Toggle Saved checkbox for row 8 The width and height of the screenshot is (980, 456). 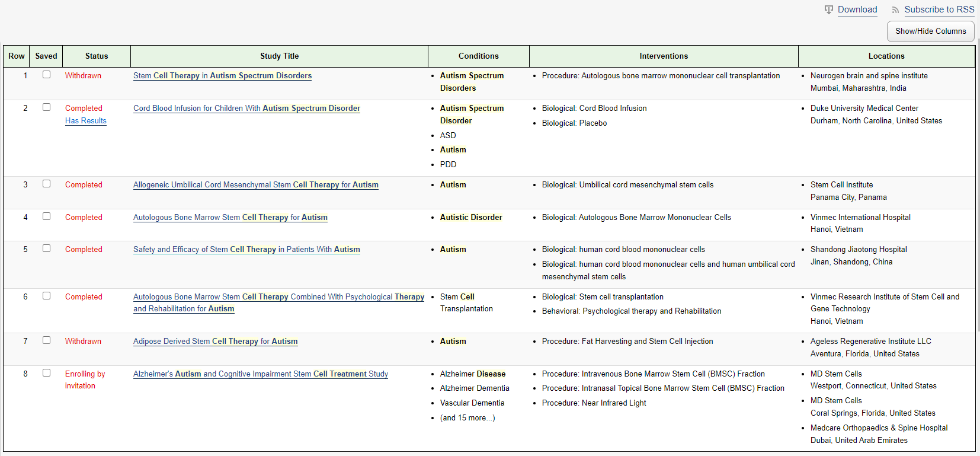coord(46,373)
